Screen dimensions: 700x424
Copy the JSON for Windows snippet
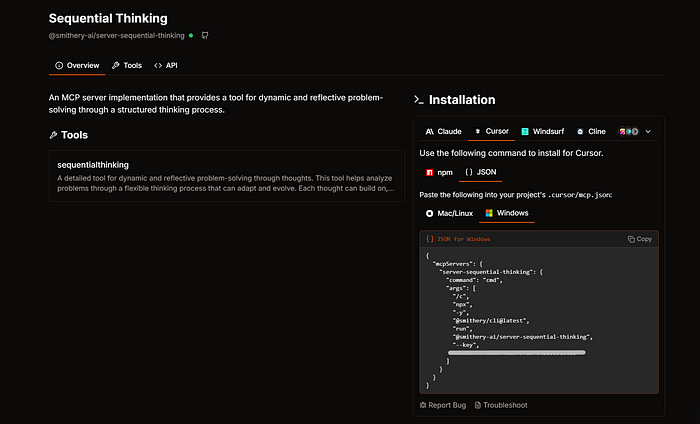(640, 239)
